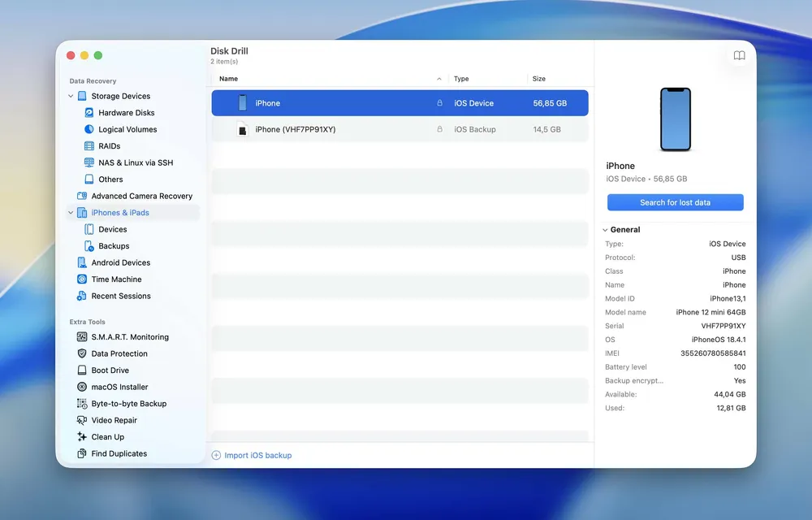Click the Others drive icon
This screenshot has width=812, height=520.
(89, 179)
